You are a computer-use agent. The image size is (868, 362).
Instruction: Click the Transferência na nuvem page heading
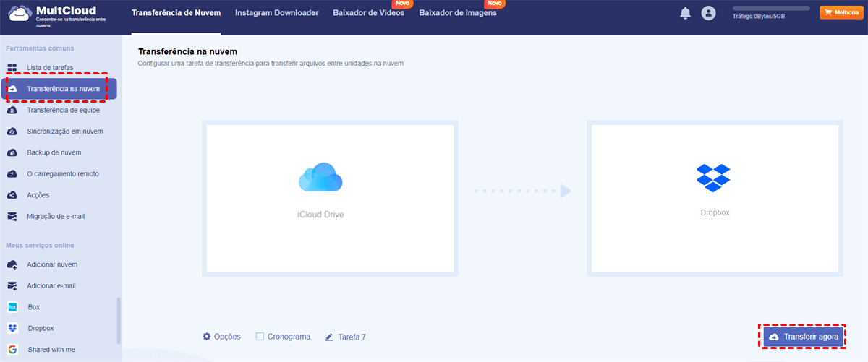pyautogui.click(x=187, y=53)
